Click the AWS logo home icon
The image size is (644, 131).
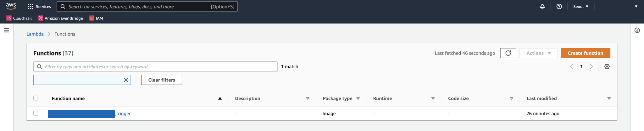pyautogui.click(x=11, y=6)
